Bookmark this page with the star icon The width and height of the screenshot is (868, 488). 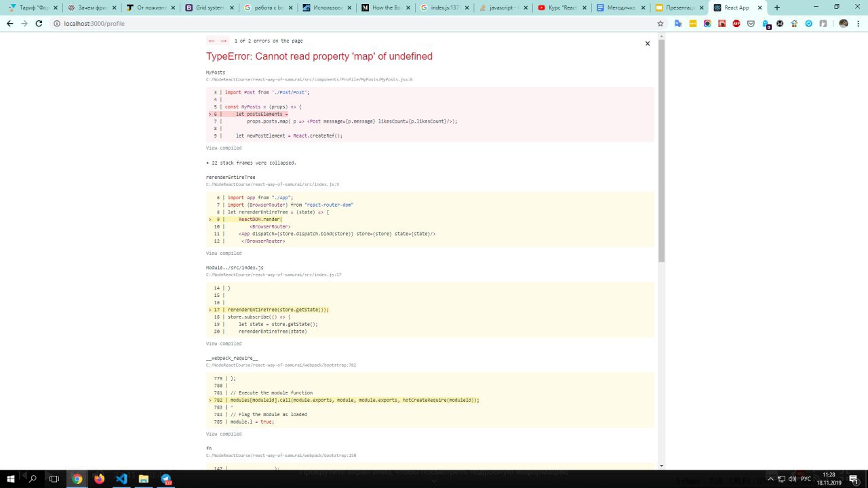(660, 23)
